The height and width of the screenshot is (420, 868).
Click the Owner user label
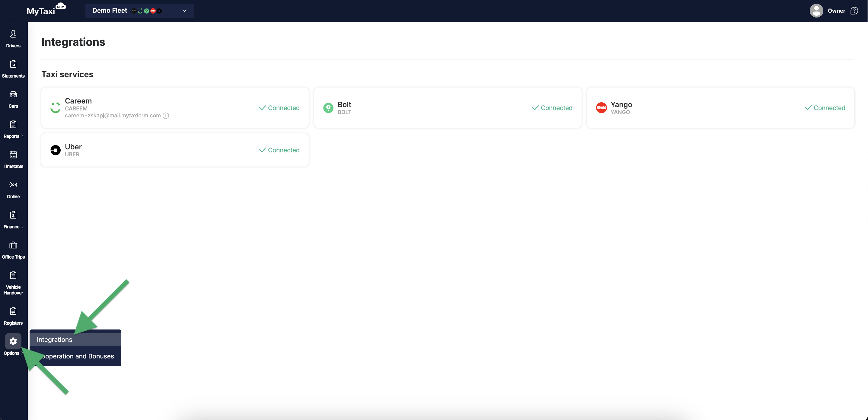click(x=836, y=11)
